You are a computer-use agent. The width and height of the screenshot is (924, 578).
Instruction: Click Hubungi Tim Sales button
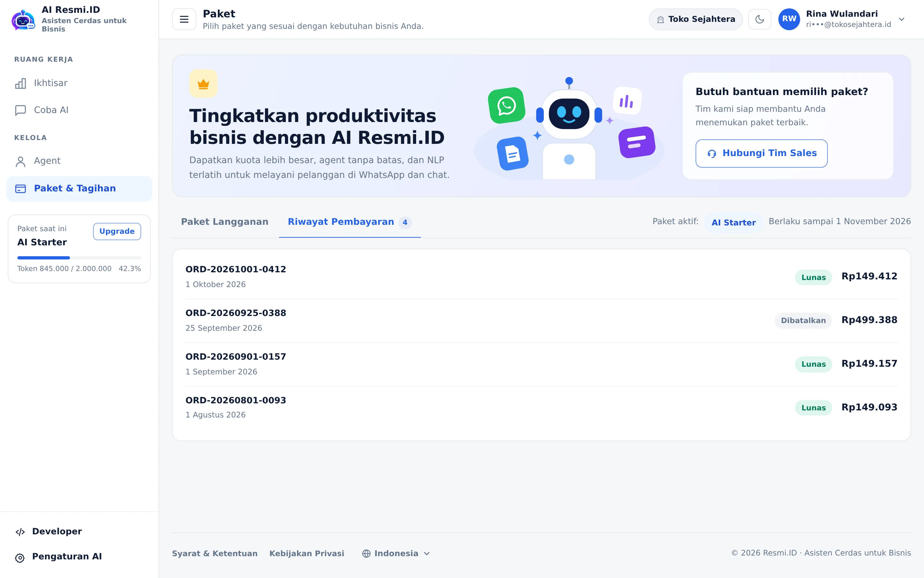click(x=761, y=153)
